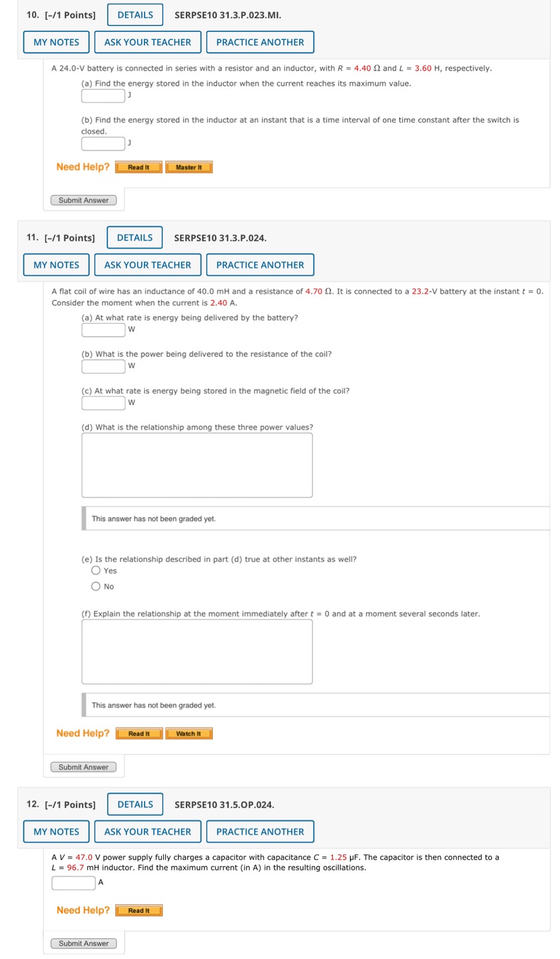Click MY NOTES for question 10

[56, 41]
